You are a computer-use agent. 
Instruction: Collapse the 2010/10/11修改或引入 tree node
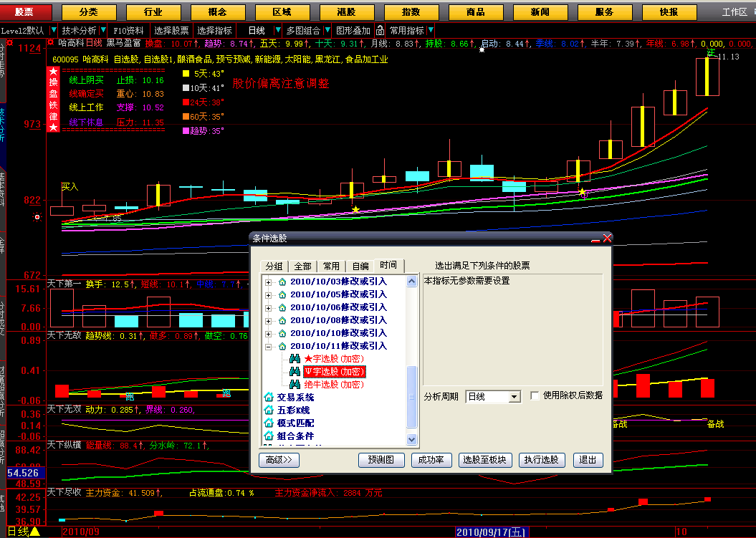pos(269,347)
